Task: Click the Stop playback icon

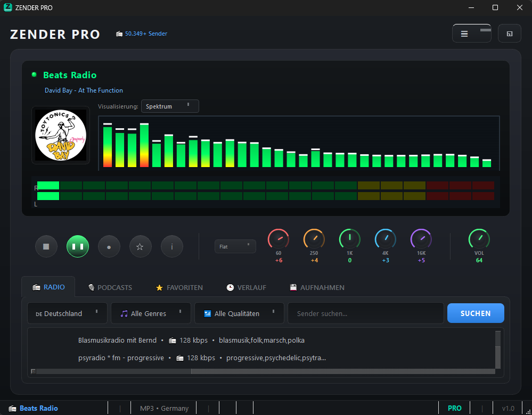Action: [46, 246]
